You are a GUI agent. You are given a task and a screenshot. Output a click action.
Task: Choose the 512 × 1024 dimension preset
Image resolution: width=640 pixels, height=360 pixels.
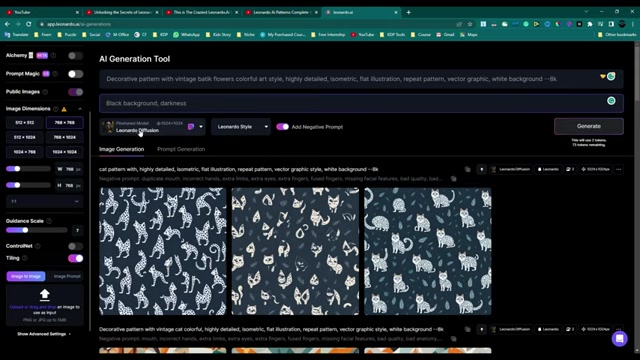click(24, 137)
